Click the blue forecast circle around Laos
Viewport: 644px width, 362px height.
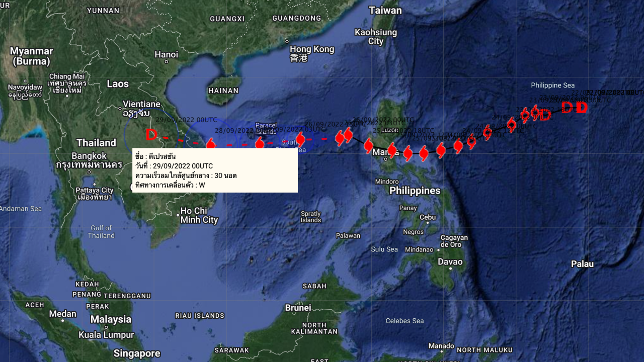[x=151, y=135]
